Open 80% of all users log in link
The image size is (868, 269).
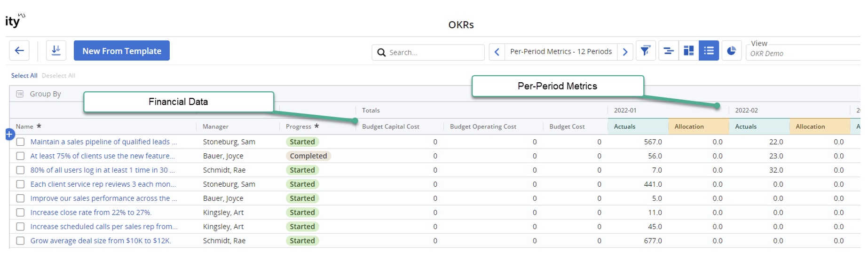coord(103,170)
